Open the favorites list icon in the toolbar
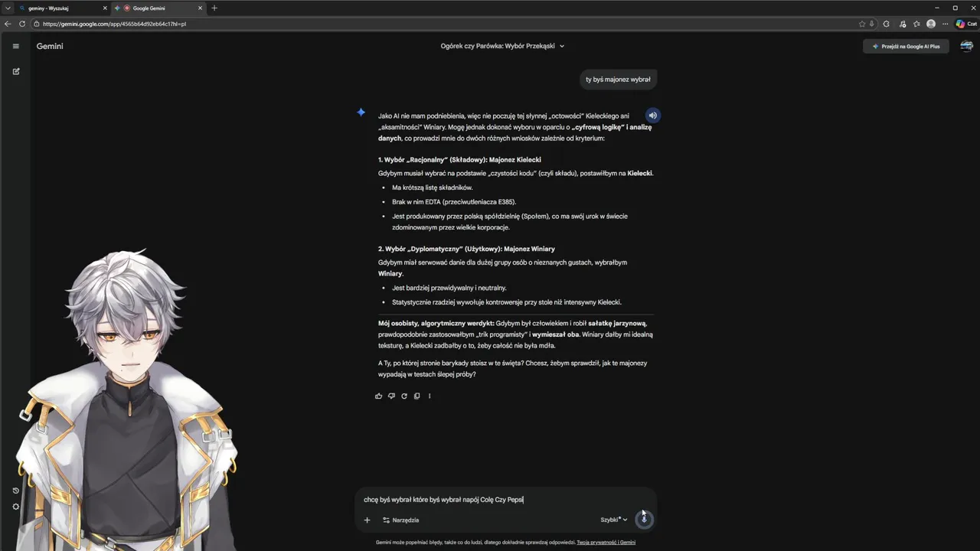Viewport: 980px width, 551px height. pos(916,24)
